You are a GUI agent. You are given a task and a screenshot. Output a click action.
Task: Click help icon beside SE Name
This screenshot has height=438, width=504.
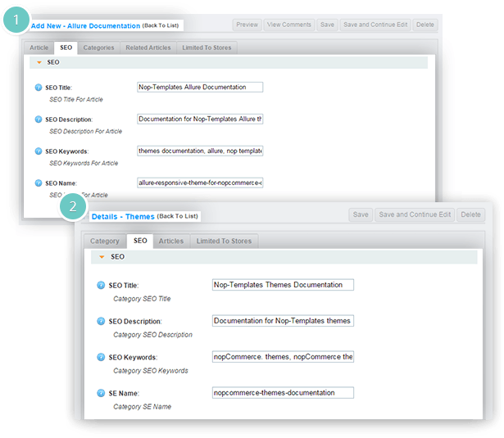(101, 393)
